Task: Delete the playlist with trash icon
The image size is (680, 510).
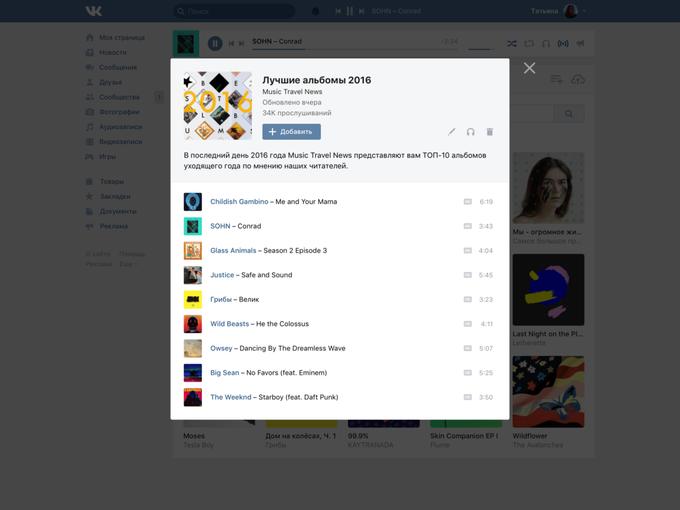Action: point(490,132)
